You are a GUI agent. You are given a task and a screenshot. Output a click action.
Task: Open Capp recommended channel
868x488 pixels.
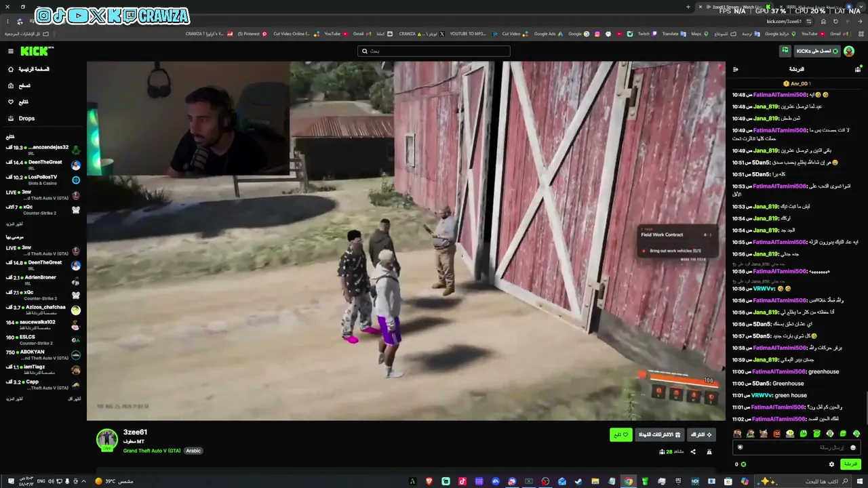tap(43, 384)
